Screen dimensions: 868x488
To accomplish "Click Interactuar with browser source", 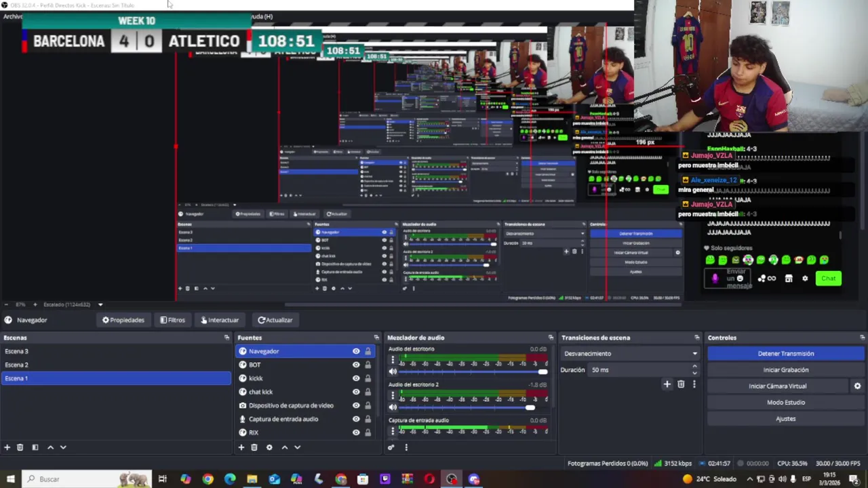I will click(220, 320).
